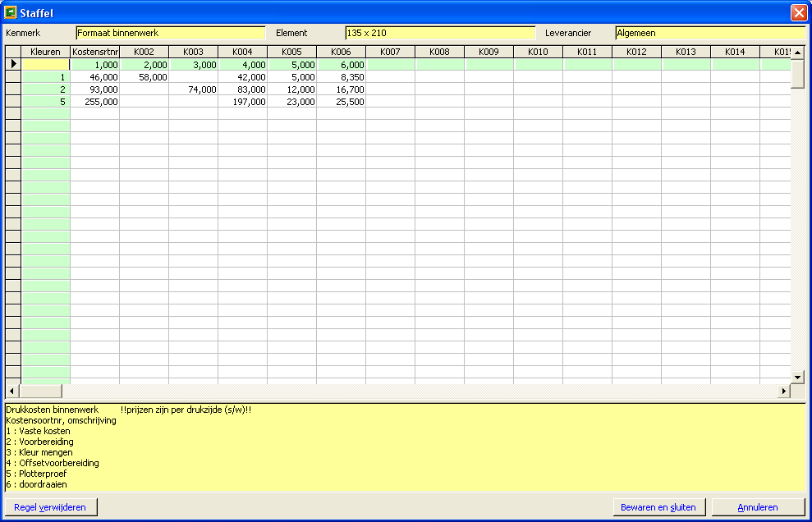Click the Kleuren cell with value 2
This screenshot has width=812, height=522.
tap(46, 89)
